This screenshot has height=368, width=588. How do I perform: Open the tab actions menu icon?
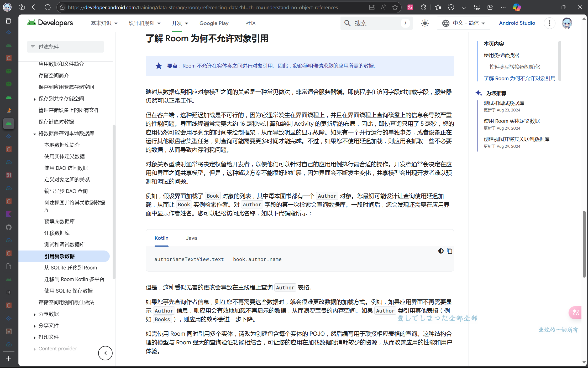(x=22, y=7)
